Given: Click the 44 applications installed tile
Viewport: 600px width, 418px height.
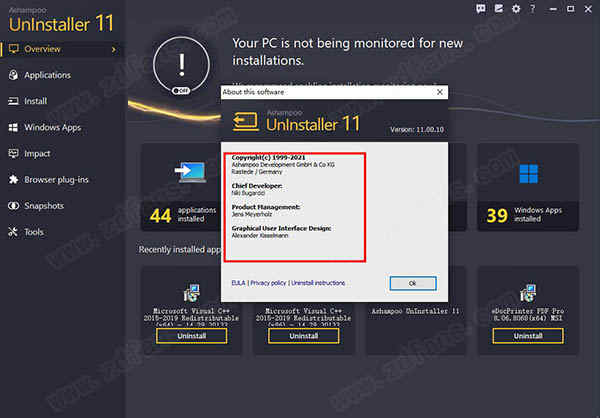Looking at the screenshot, I should 181,187.
